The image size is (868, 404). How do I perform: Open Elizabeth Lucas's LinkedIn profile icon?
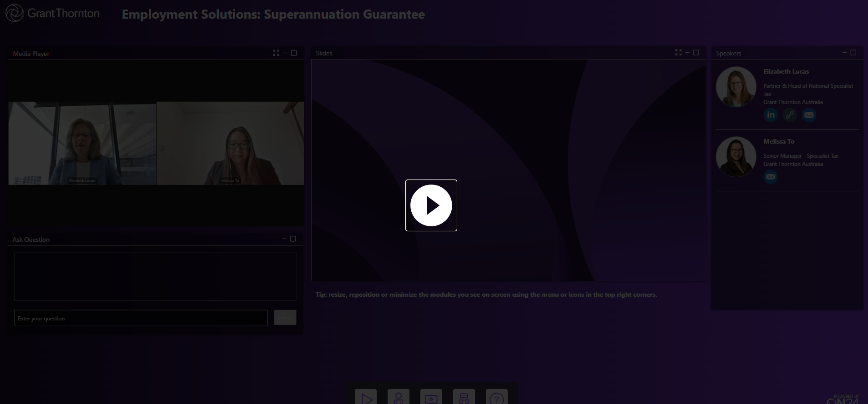tap(770, 115)
